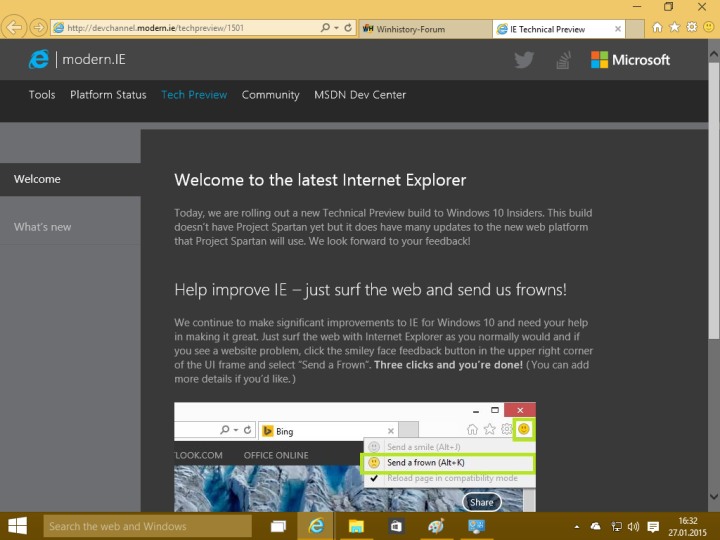Open the Store icon on the taskbar
Image resolution: width=720 pixels, height=540 pixels.
coord(396,526)
